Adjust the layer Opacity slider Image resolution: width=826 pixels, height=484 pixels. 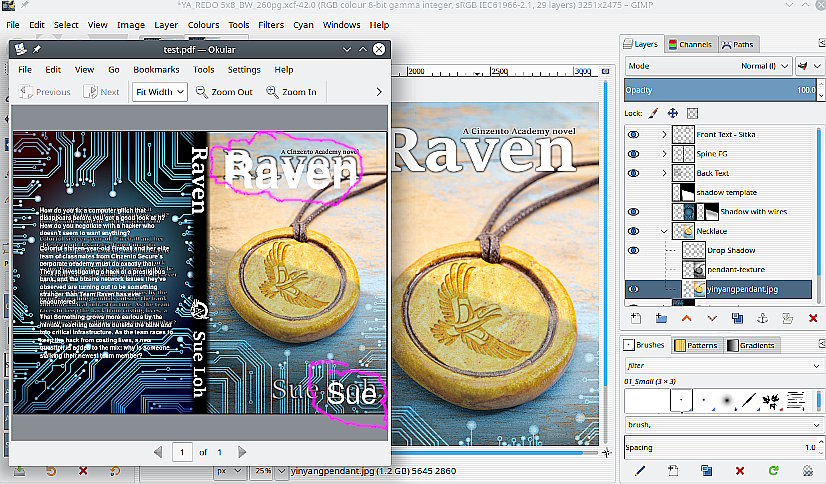[x=720, y=90]
